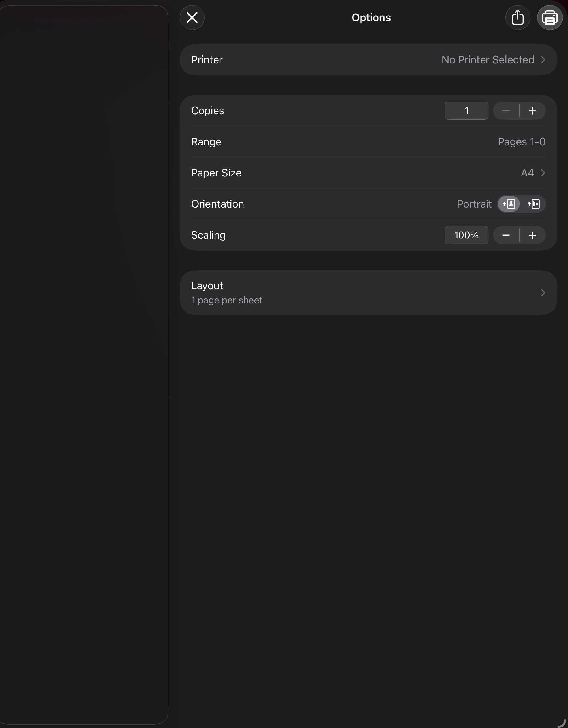Tap the Range row label
Image resolution: width=568 pixels, height=728 pixels.
(x=206, y=142)
